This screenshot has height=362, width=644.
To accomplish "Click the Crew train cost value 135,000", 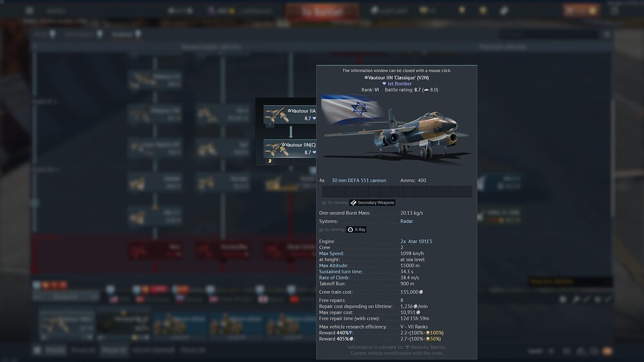I will (x=412, y=292).
